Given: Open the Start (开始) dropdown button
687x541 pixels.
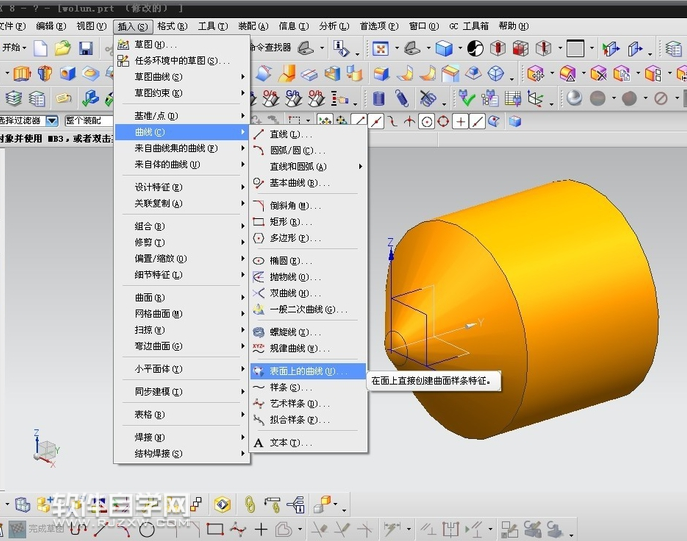Looking at the screenshot, I should (x=14, y=48).
